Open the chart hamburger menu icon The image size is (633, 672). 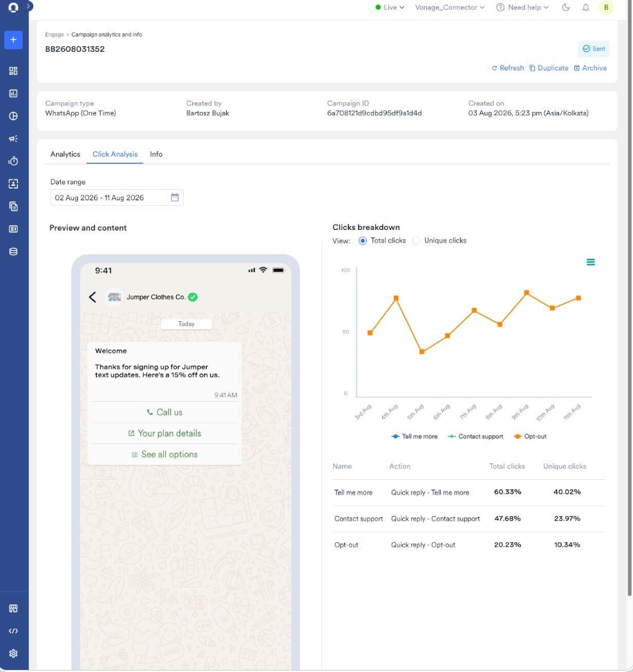pos(591,262)
